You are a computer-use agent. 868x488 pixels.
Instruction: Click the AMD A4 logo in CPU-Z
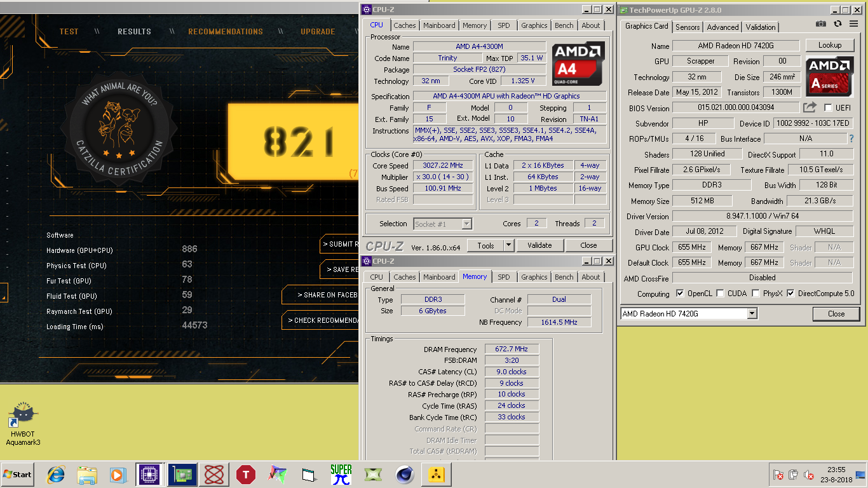578,64
